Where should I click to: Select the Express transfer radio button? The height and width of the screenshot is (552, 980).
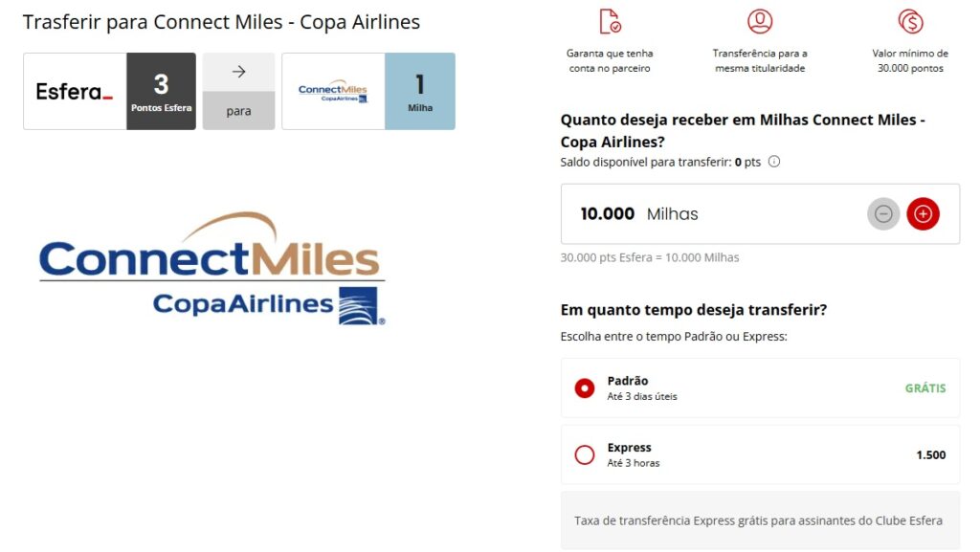tap(585, 455)
